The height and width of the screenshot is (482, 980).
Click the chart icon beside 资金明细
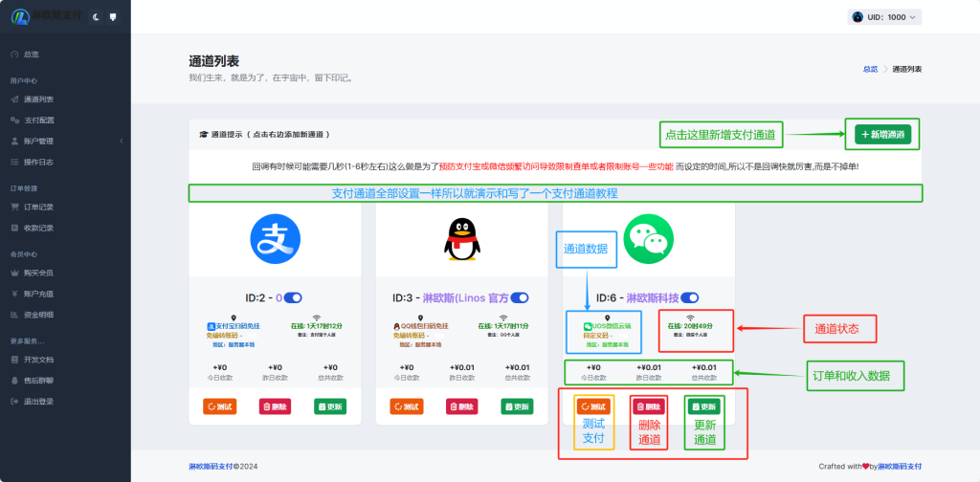[x=14, y=315]
